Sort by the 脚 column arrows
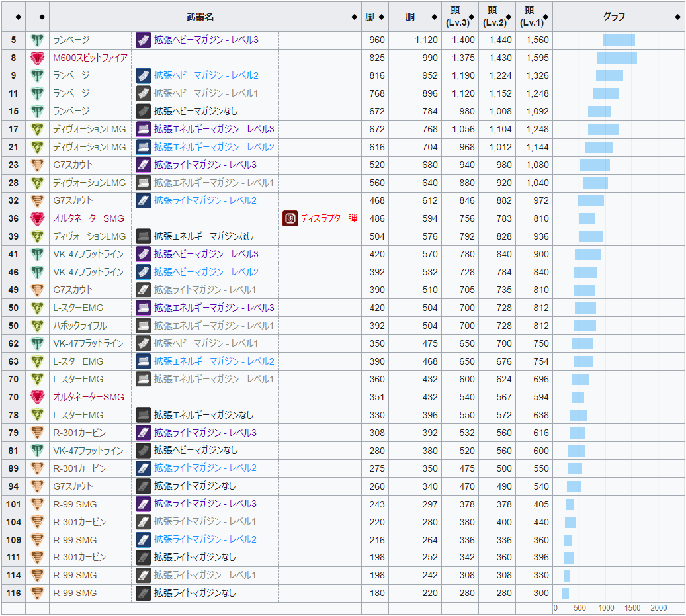The width and height of the screenshot is (686, 616). (381, 17)
